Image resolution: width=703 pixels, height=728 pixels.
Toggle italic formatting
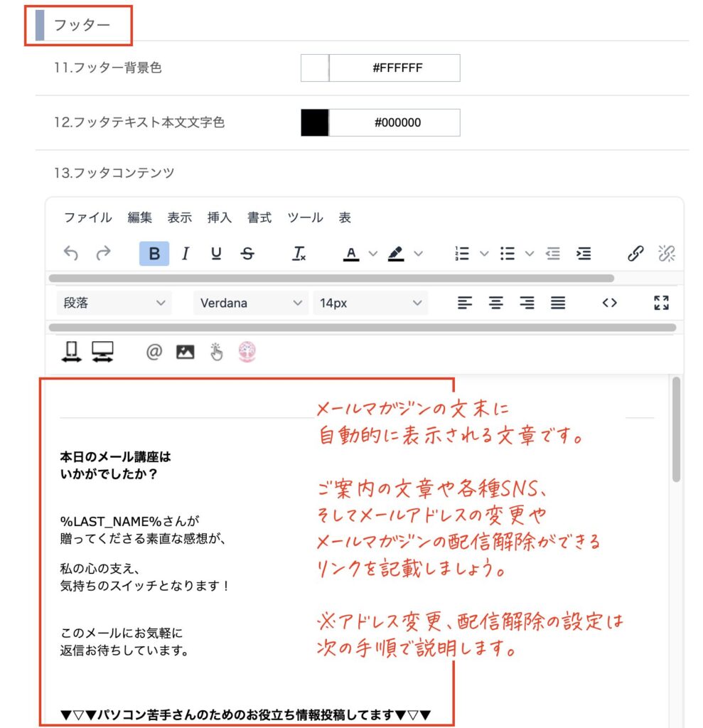pyautogui.click(x=186, y=254)
